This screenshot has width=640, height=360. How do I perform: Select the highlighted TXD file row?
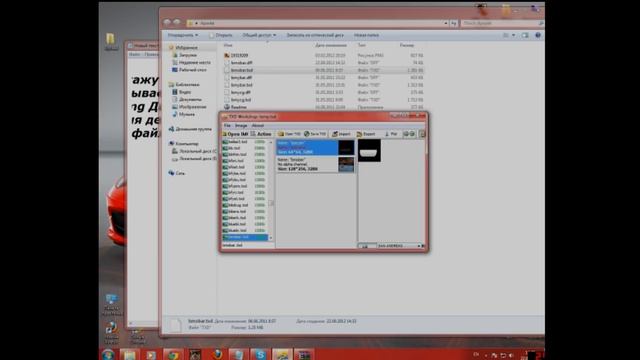coord(323,70)
